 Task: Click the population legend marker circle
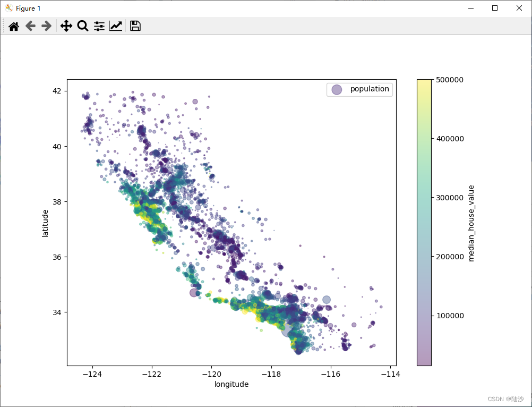337,90
